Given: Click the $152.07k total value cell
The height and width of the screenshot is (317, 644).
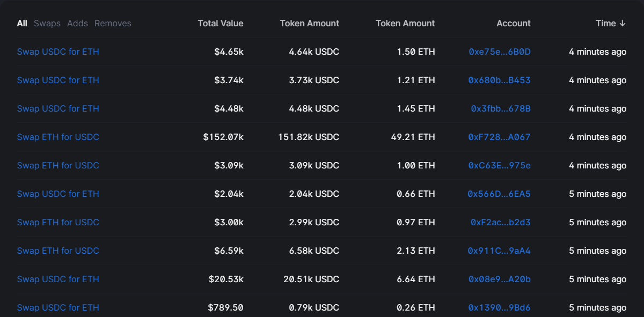Looking at the screenshot, I should tap(223, 137).
